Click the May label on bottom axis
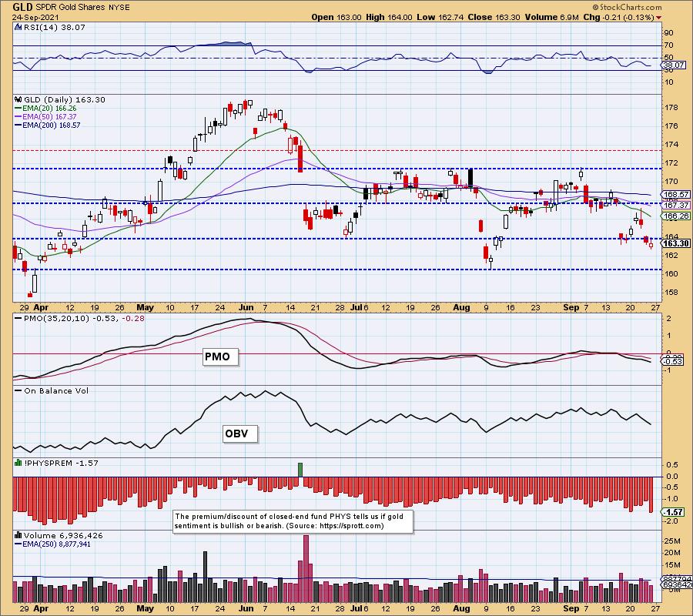Image resolution: width=693 pixels, height=616 pixels. click(x=145, y=608)
